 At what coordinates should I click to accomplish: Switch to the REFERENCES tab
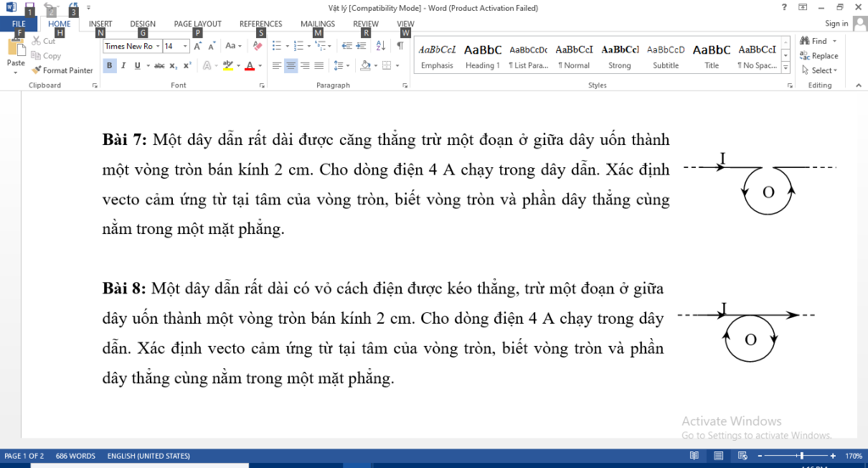[x=261, y=24]
